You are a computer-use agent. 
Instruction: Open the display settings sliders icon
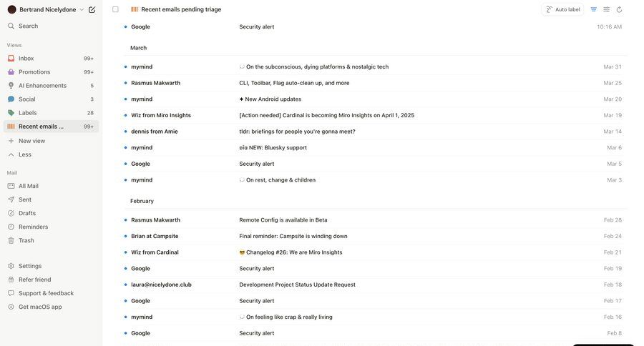[x=607, y=9]
